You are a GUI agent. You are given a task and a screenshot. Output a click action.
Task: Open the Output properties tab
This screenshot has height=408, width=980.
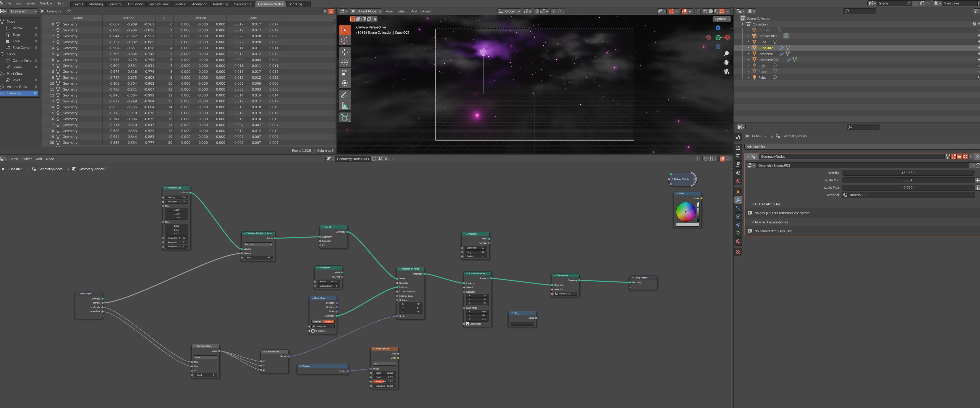pos(738,156)
